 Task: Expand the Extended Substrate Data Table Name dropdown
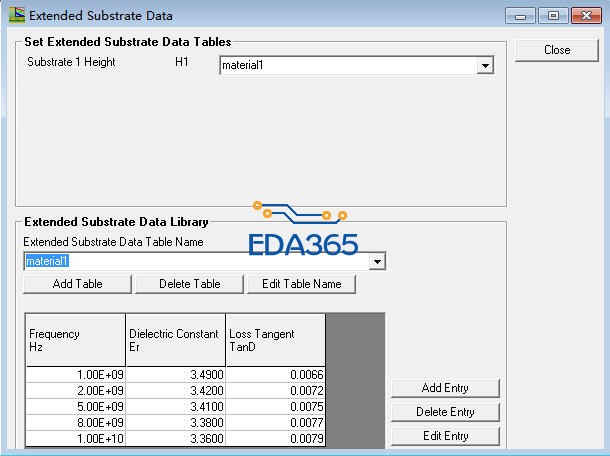[x=377, y=261]
